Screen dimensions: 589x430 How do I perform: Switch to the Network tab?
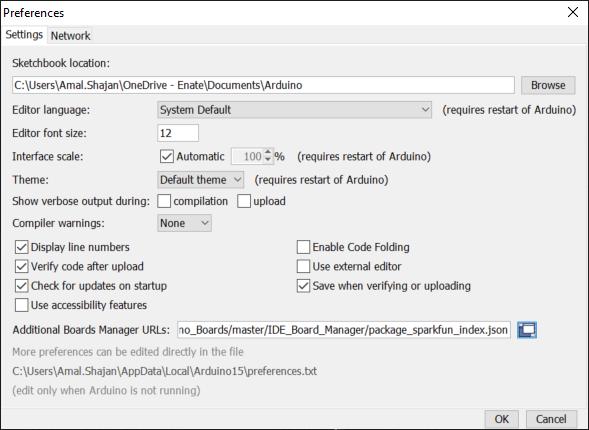point(70,36)
